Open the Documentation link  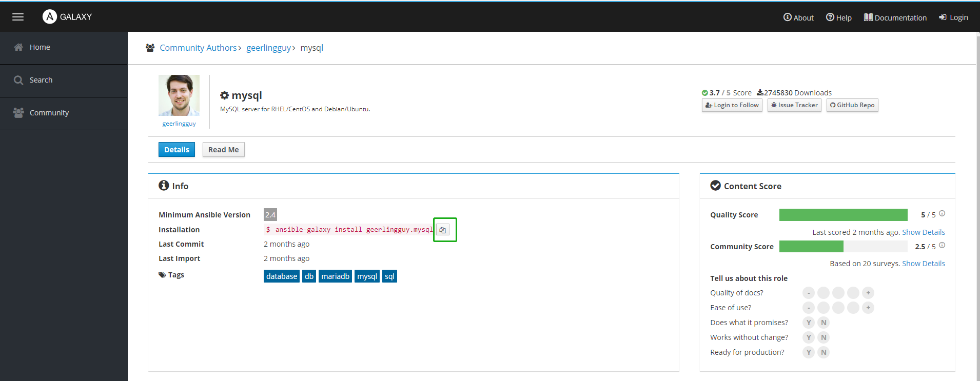click(x=895, y=17)
